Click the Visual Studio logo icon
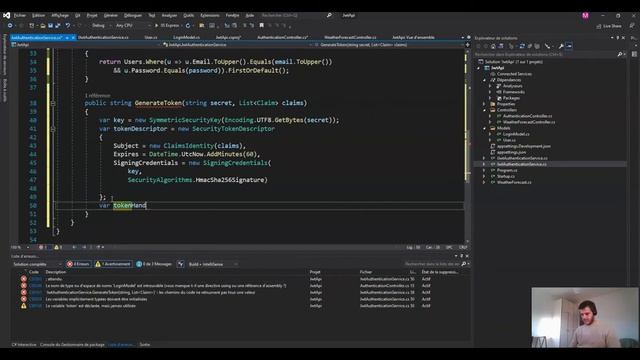 (7, 16)
